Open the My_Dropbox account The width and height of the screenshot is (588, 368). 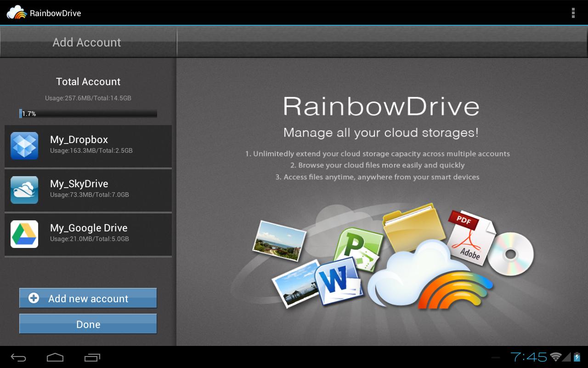88,146
